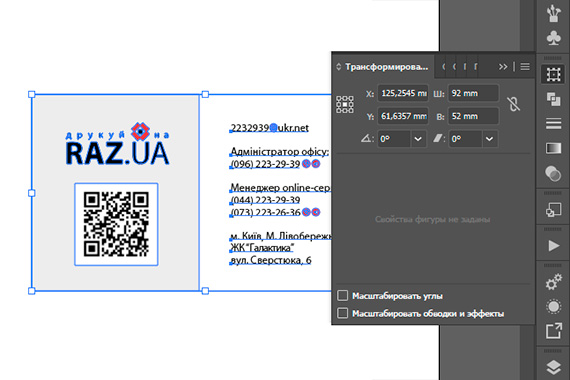Select the Менеджер online-сер text line
570x380 pixels.
tap(280, 188)
